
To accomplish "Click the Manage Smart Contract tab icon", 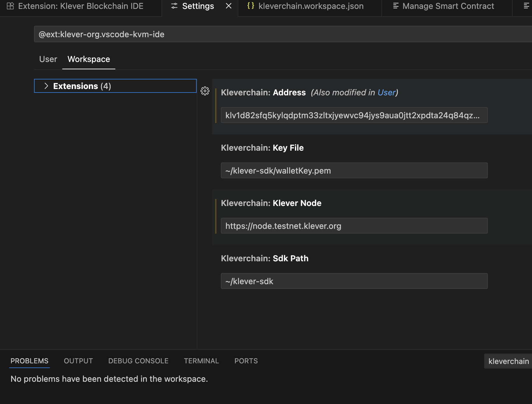I will 396,6.
